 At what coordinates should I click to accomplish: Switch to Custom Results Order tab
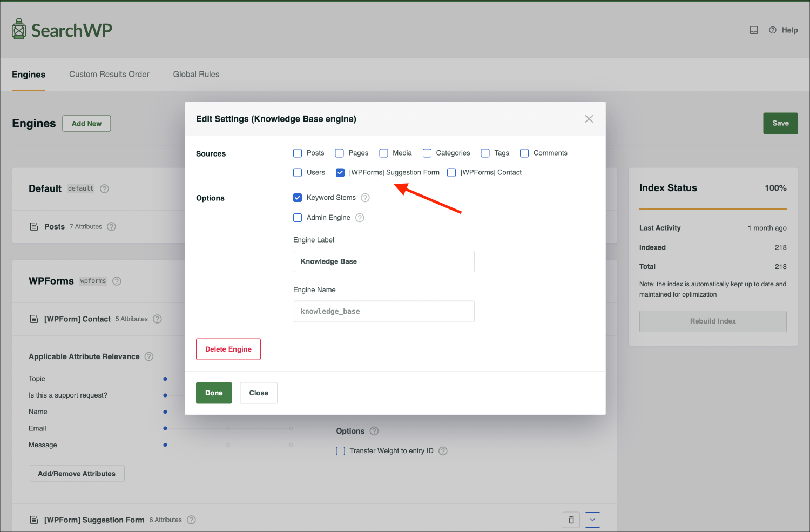pyautogui.click(x=109, y=75)
